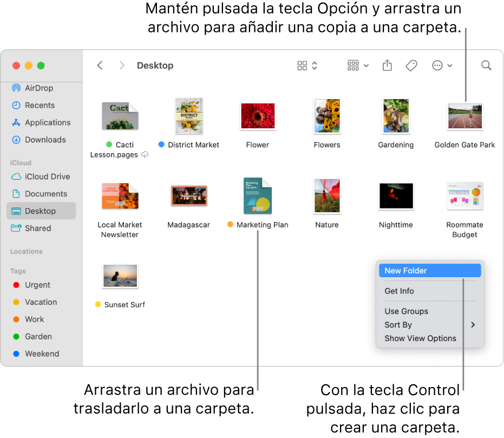Go back with the left chevron button
504x438 pixels.
(x=100, y=66)
